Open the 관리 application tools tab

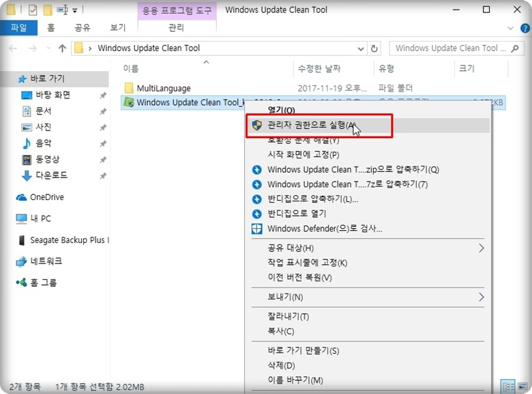177,27
